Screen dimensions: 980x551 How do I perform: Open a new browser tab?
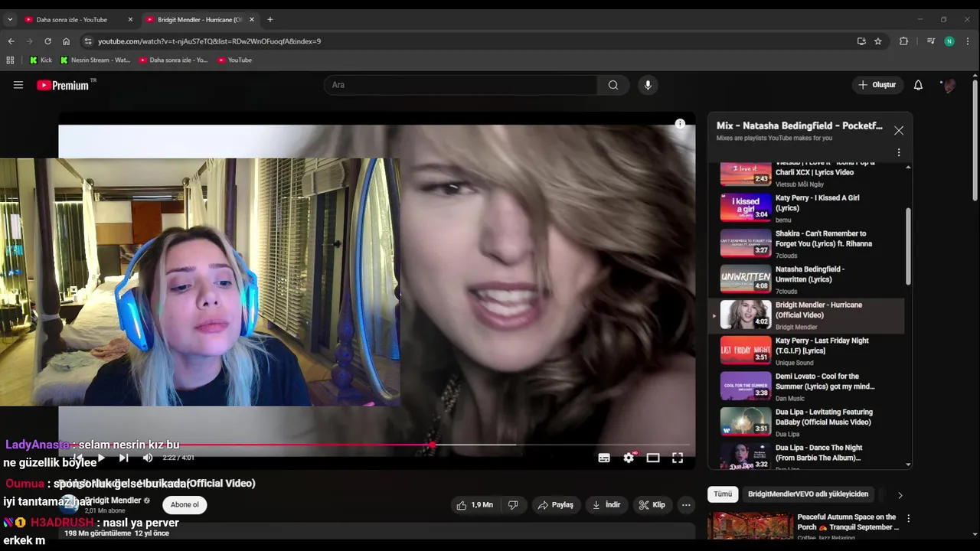pyautogui.click(x=269, y=19)
